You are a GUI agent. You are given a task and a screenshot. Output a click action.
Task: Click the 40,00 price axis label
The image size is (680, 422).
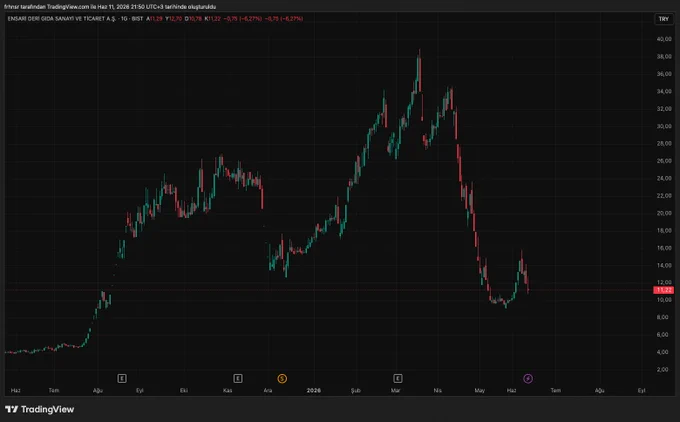pyautogui.click(x=664, y=39)
